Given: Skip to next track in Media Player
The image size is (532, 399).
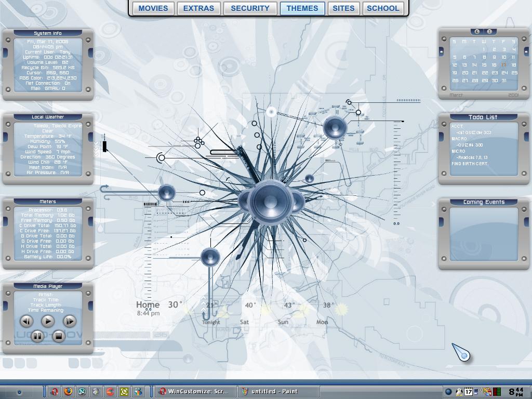Looking at the screenshot, I should [x=70, y=321].
